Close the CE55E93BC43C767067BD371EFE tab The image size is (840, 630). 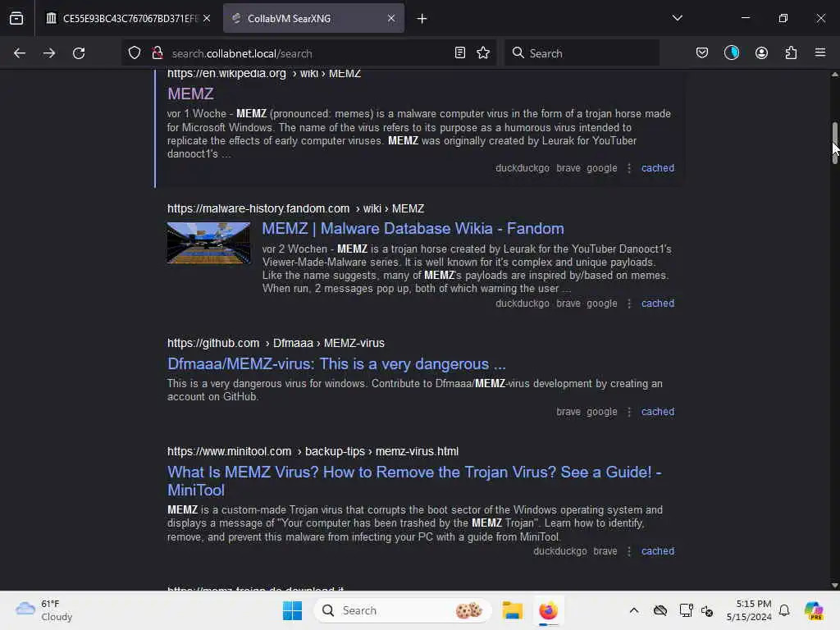[207, 18]
